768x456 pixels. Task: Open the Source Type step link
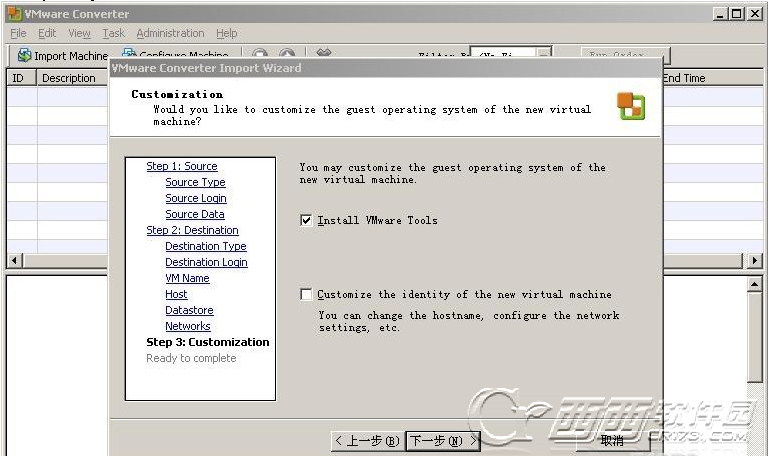(195, 182)
